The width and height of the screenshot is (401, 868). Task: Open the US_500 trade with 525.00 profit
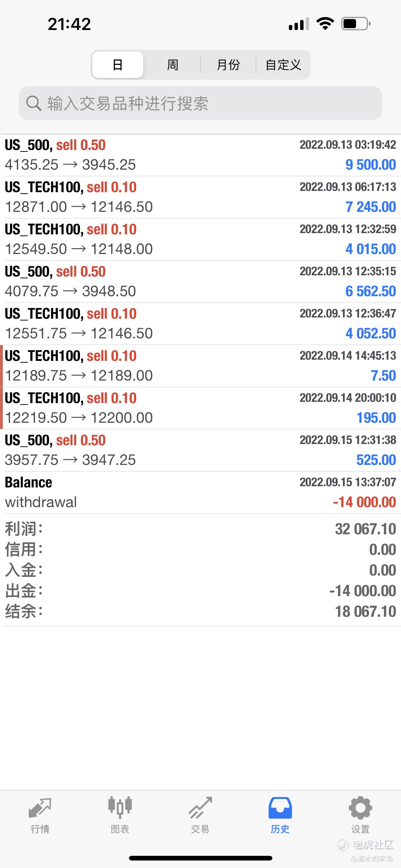(200, 450)
